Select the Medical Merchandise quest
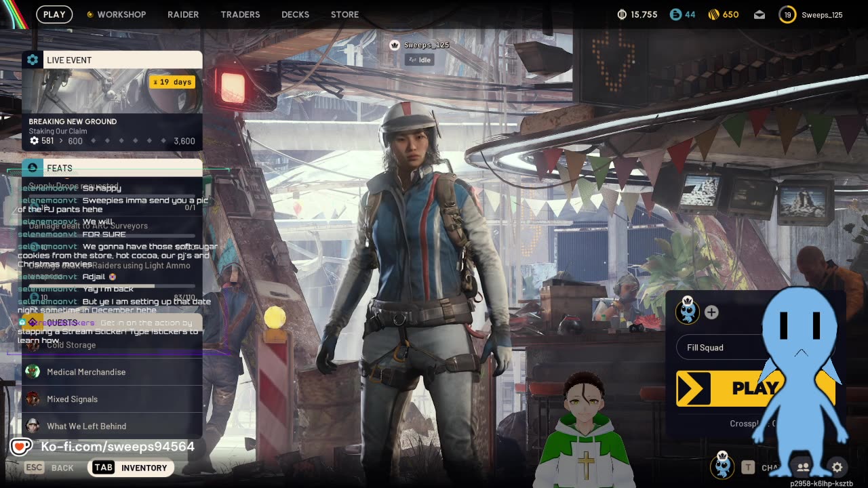Screen dimensions: 868x488 click(112, 372)
